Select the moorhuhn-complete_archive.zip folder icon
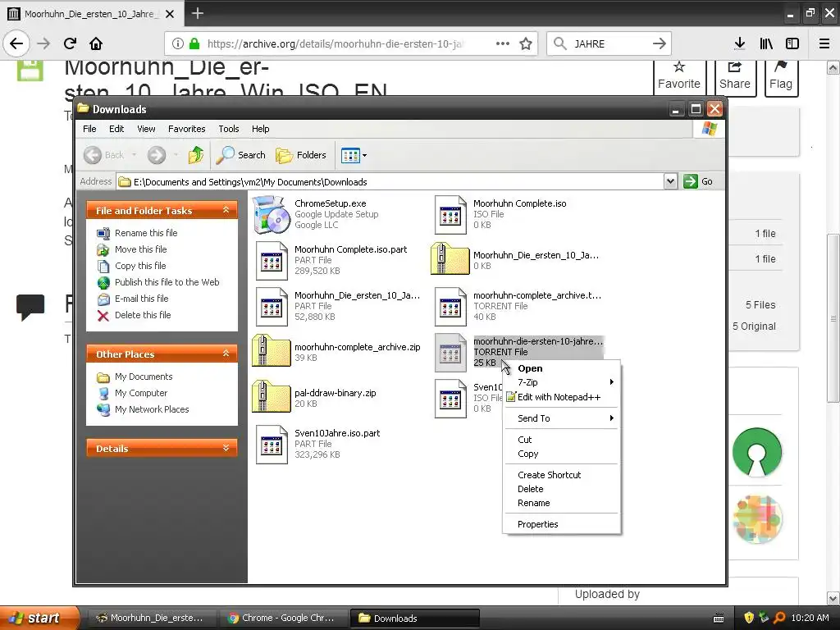Viewport: 840px width, 630px height. click(x=271, y=351)
